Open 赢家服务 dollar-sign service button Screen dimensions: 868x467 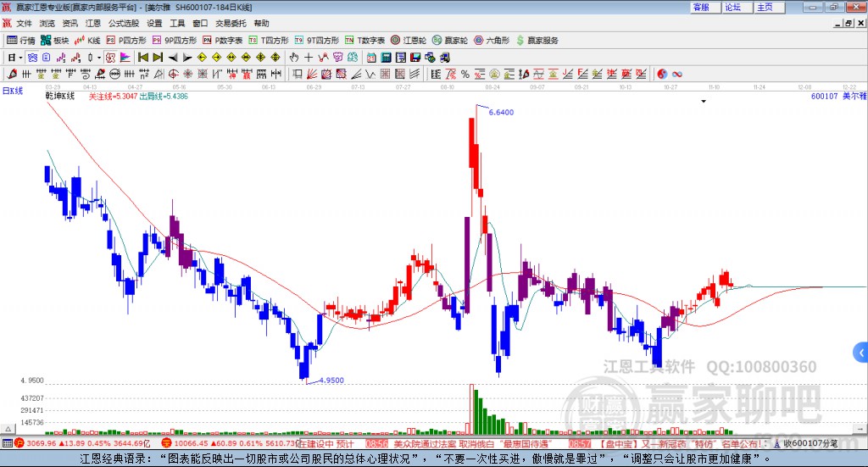point(537,41)
